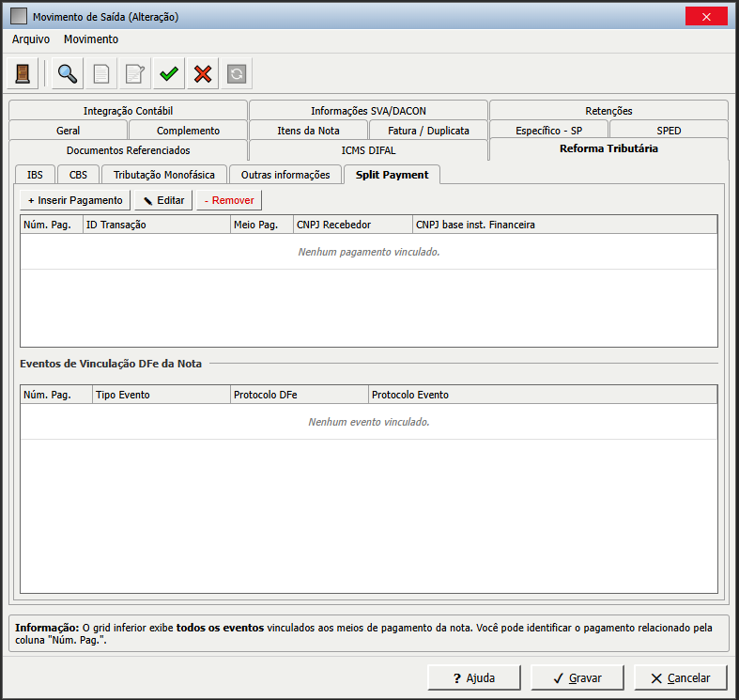Switch to Integração Contábil tab
The height and width of the screenshot is (700, 739).
129,110
